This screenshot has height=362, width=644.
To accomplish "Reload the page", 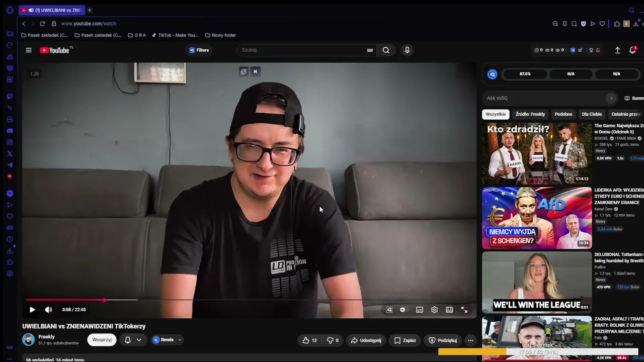I will click(42, 24).
